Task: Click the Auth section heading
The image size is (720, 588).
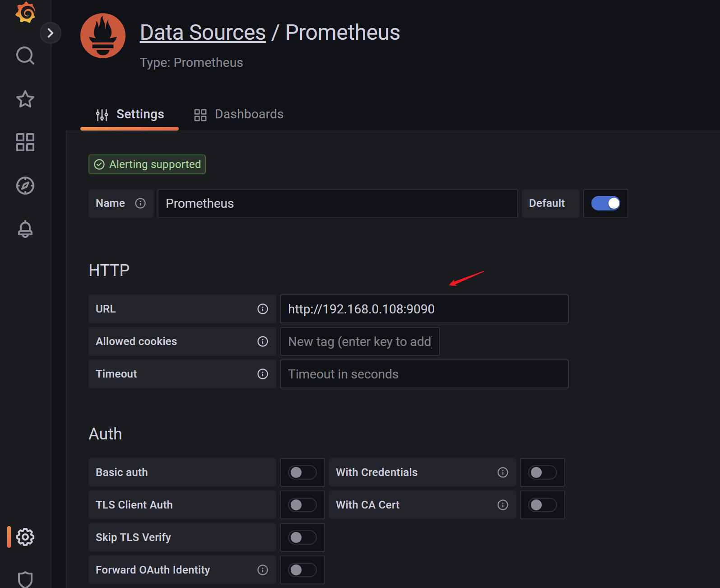Action: 105,434
